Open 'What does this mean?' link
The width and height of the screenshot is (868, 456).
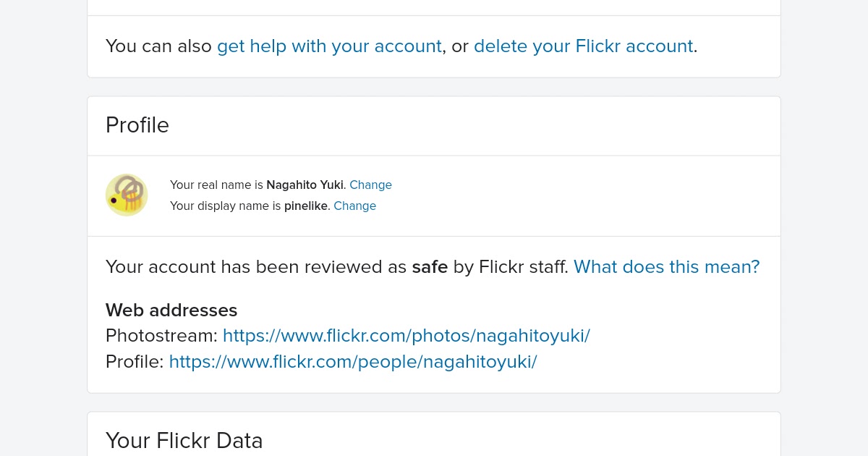pyautogui.click(x=666, y=267)
